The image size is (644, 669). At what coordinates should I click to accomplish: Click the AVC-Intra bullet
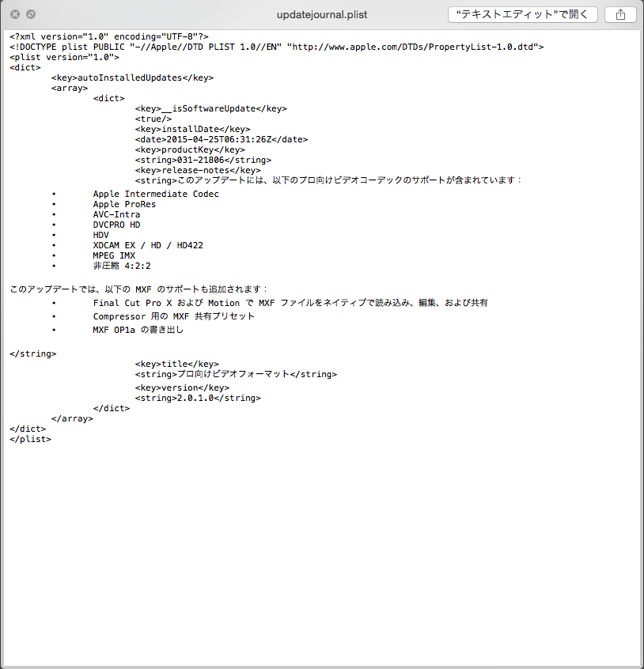(x=116, y=214)
